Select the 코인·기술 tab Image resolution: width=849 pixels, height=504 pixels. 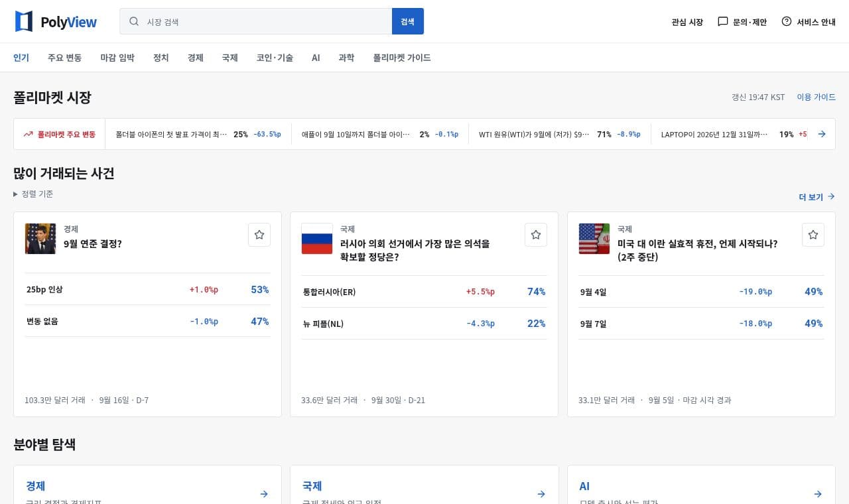tap(275, 58)
